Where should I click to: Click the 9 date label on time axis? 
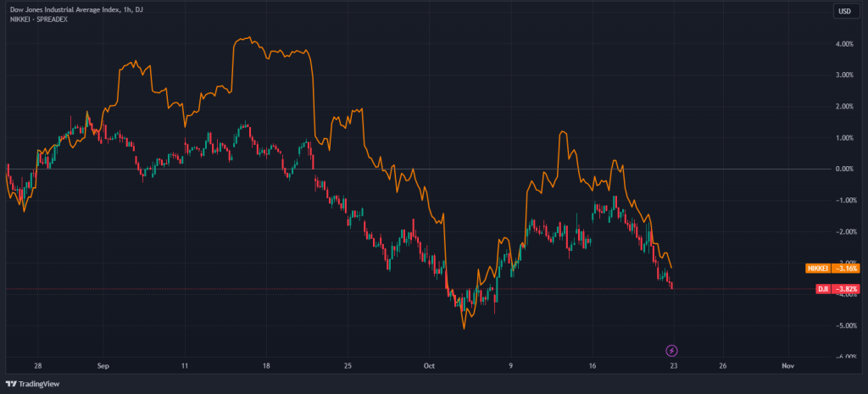511,366
